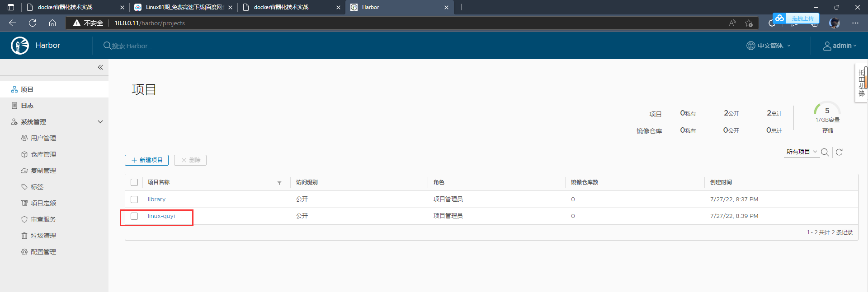Sort by the 创建时间 column header
Screen dimensions: 868x292
(721, 182)
